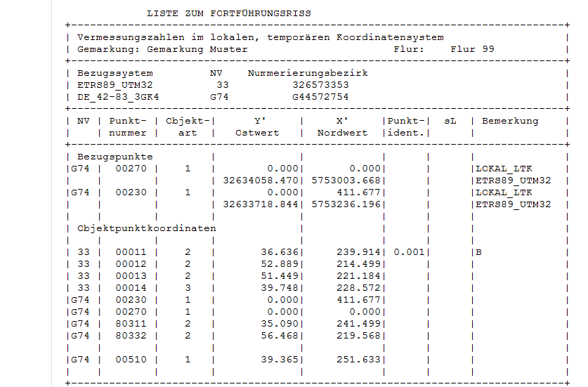
Task: Click the Nummerierungsbezirk heading
Action: tap(308, 73)
